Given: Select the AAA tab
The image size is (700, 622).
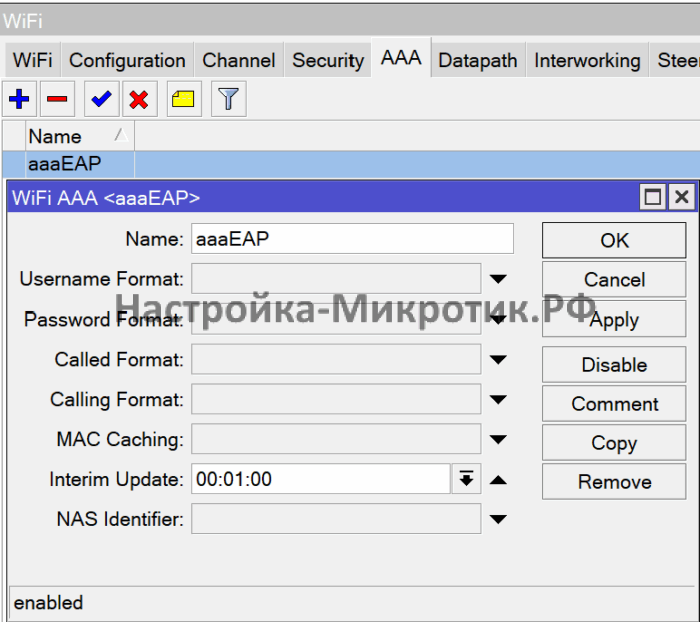Looking at the screenshot, I should point(401,58).
